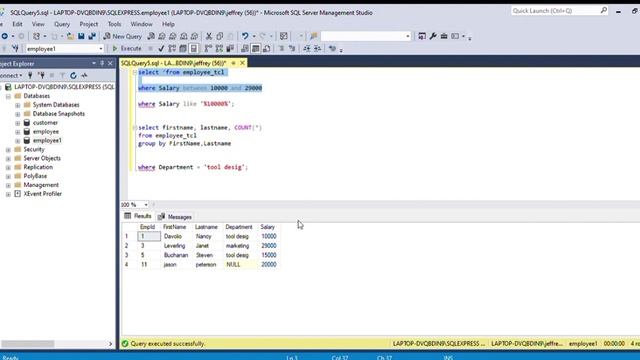The width and height of the screenshot is (640, 360).
Task: Click the NULL Department cell in results
Action: (241, 264)
